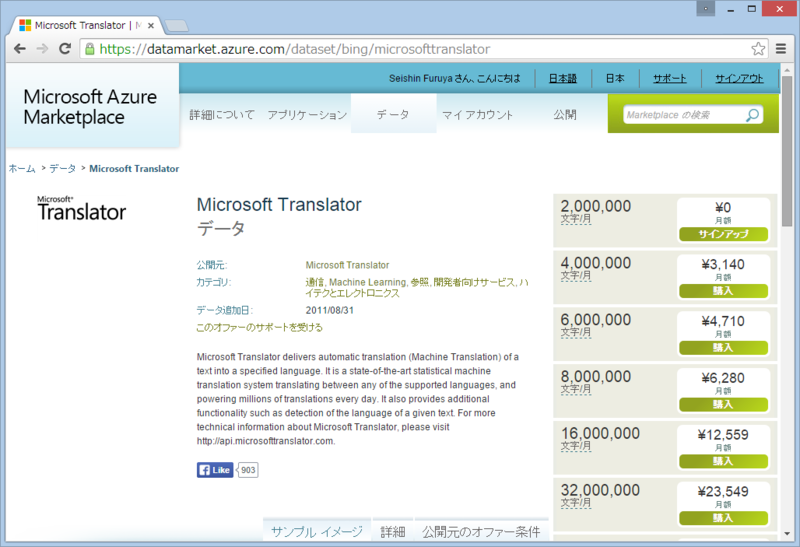Click the Chrome user profile button

(x=706, y=8)
